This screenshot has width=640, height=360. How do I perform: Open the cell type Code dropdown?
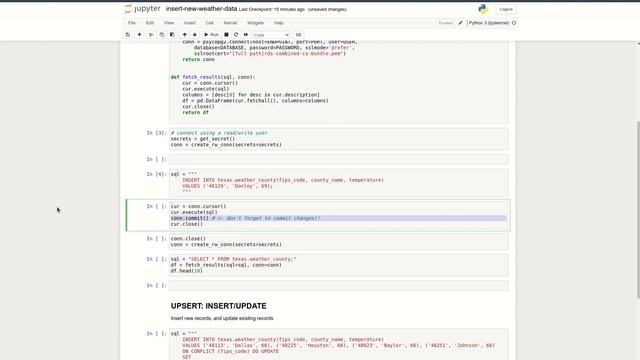271,35
